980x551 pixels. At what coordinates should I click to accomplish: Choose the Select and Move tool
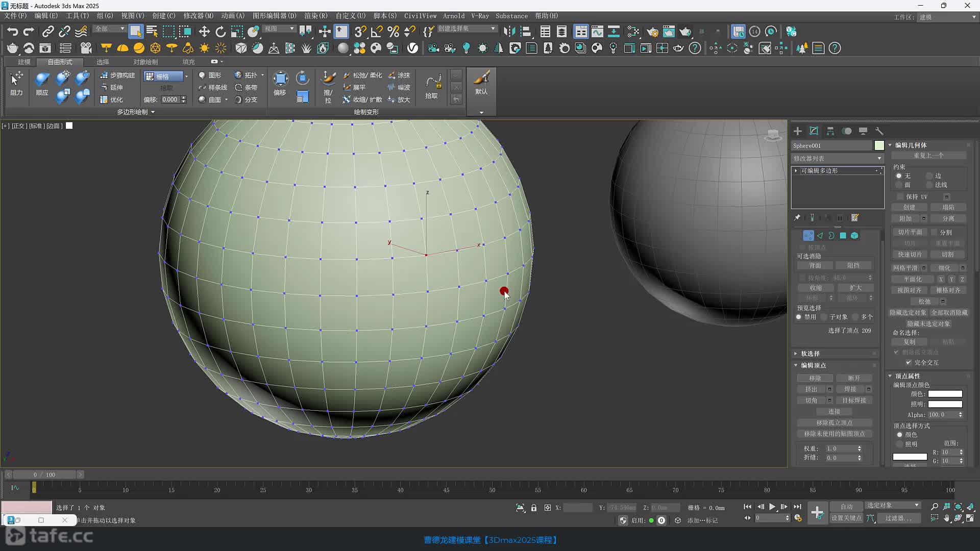[x=204, y=32]
